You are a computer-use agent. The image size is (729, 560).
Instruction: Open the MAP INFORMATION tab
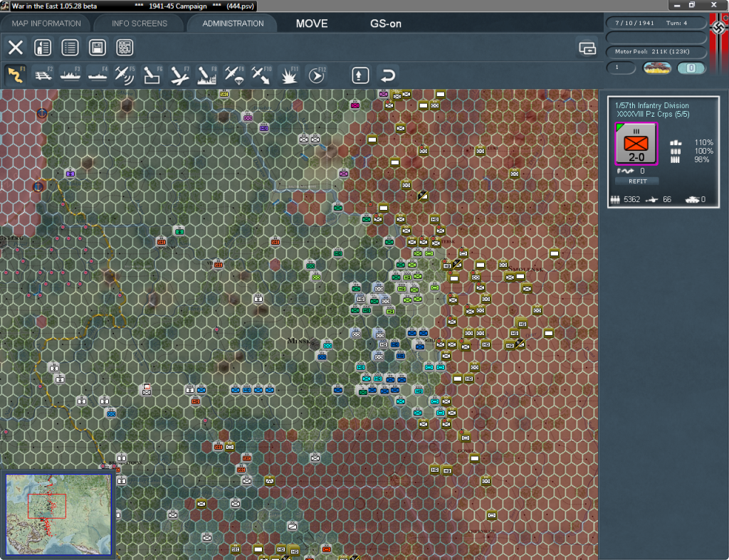pyautogui.click(x=46, y=23)
